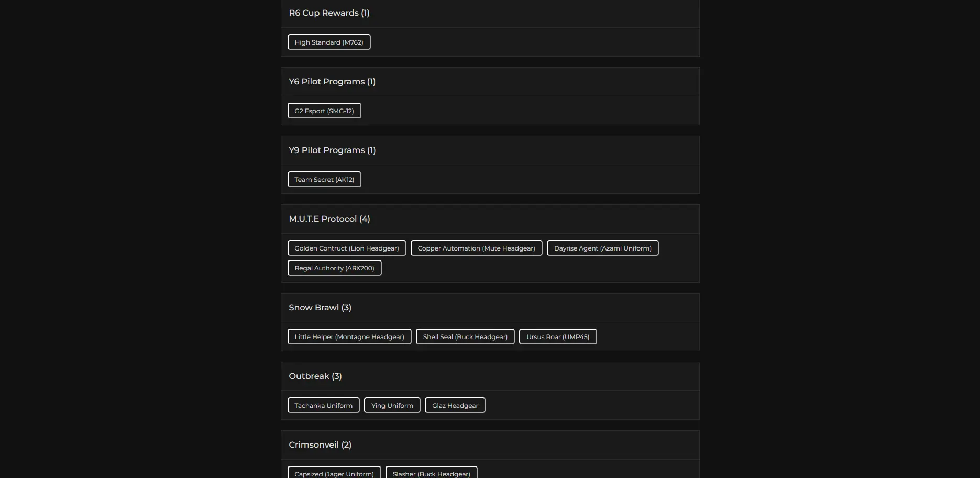Select the Ursus Roar (UMP45) item
Screen dimensions: 980x478
(x=558, y=337)
